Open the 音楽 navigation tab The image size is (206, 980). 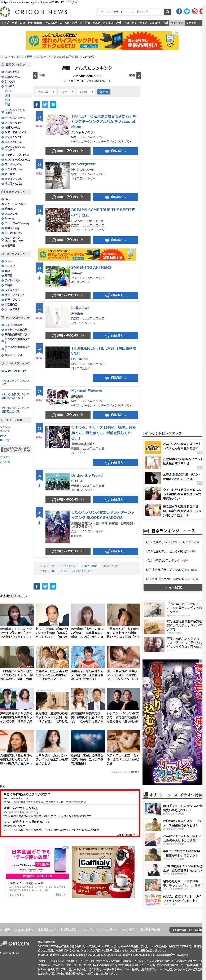(22, 23)
